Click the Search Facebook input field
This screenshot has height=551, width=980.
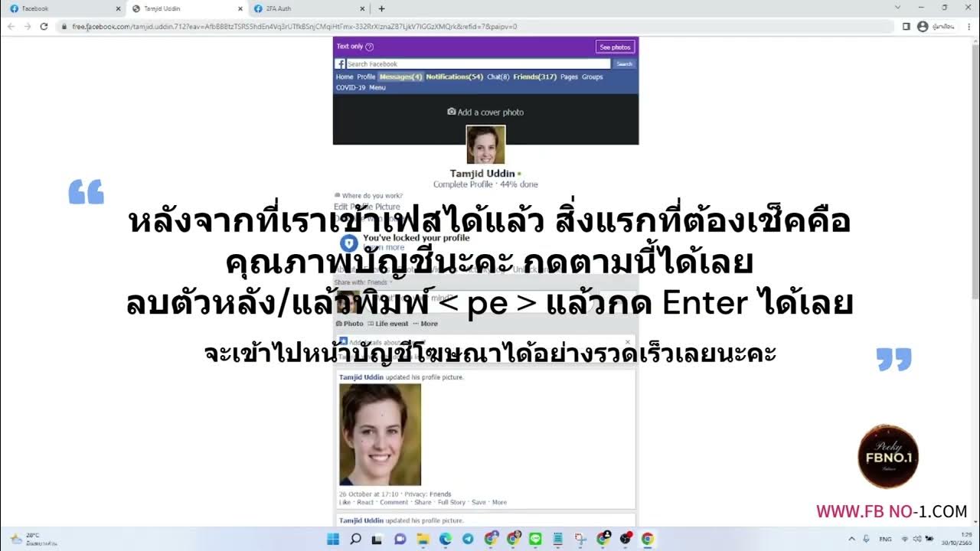point(479,64)
